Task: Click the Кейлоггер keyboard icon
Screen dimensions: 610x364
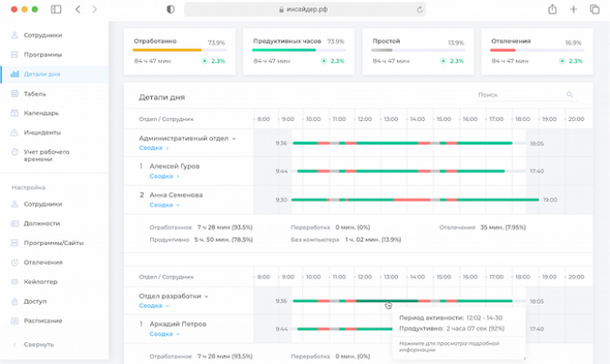Action: click(x=15, y=281)
